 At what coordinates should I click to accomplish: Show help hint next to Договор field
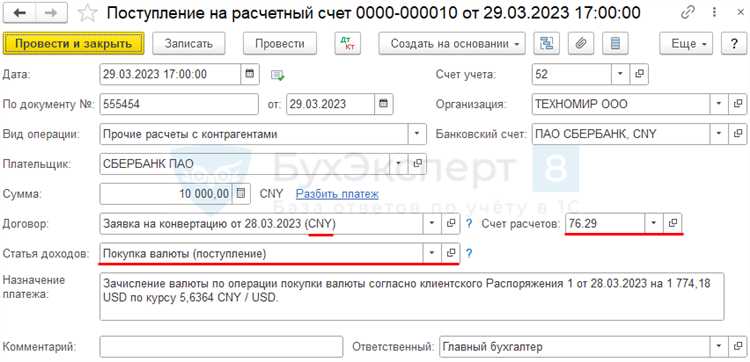coord(469,224)
